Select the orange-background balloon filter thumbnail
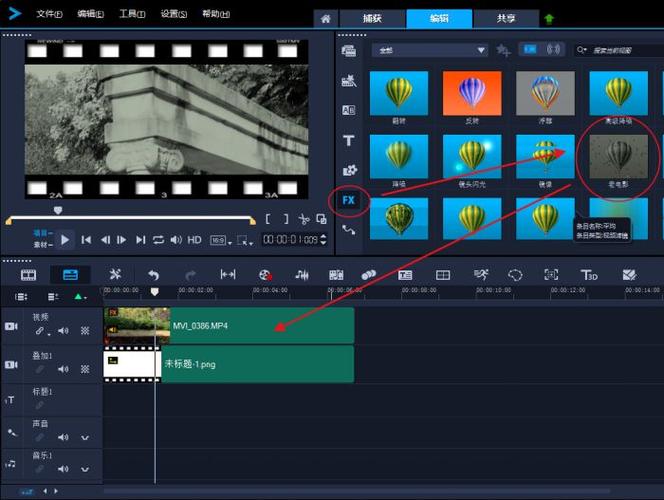The image size is (664, 500). click(472, 93)
